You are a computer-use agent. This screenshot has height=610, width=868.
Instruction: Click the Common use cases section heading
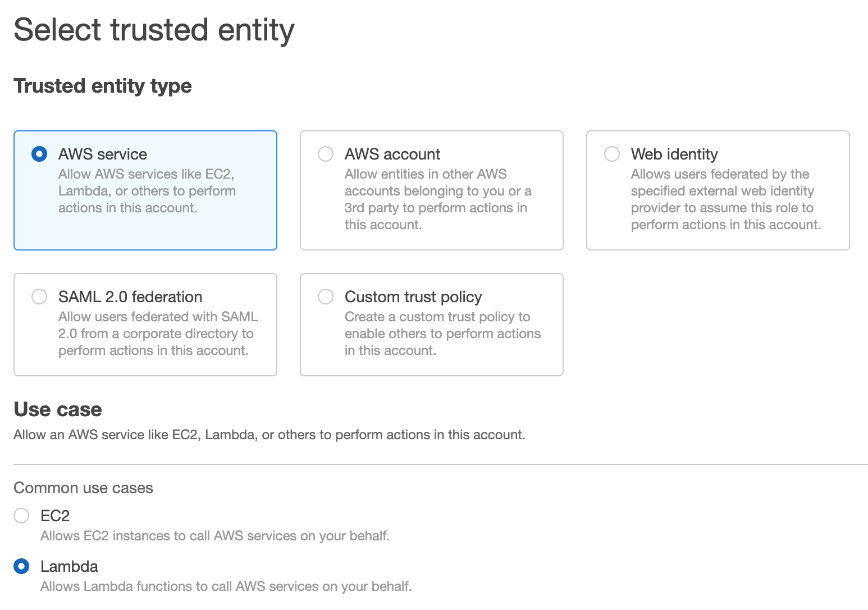83,488
